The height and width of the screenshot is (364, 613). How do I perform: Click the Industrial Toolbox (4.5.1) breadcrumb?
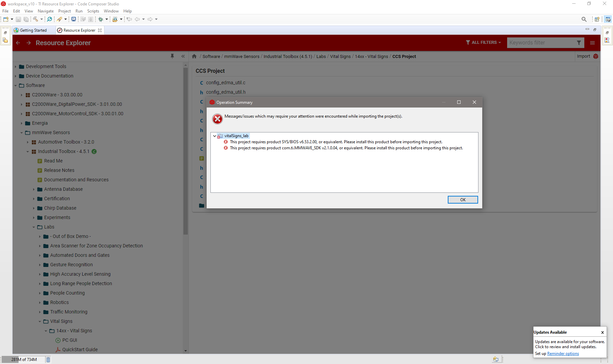click(x=288, y=57)
